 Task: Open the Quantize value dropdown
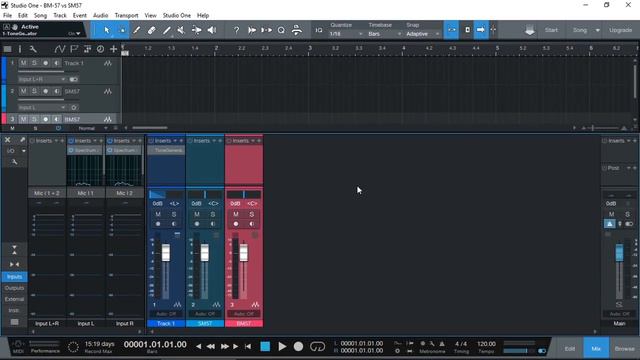(346, 34)
